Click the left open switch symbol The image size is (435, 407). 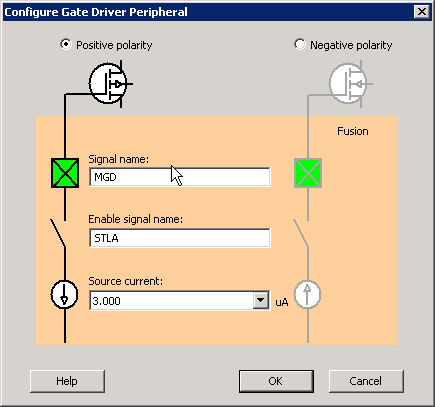click(x=58, y=233)
